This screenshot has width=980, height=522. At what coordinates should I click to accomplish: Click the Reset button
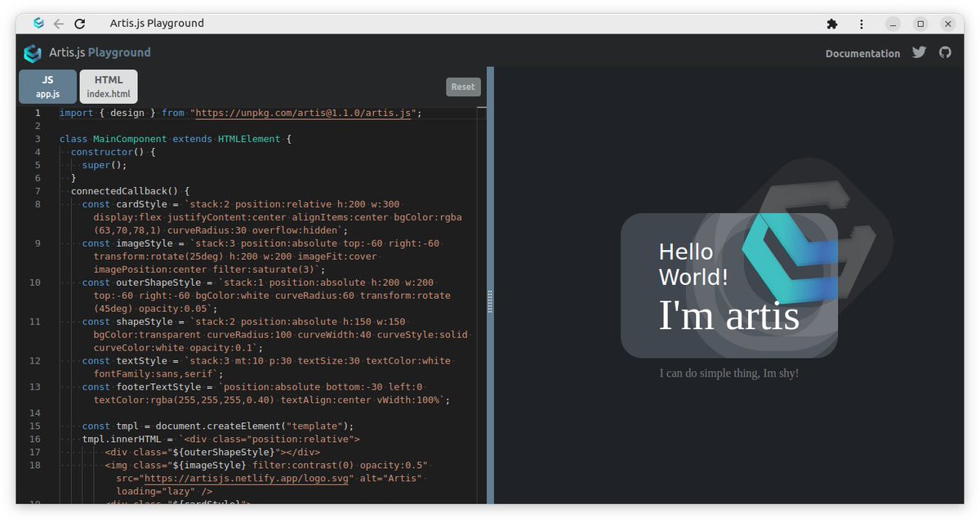coord(463,87)
